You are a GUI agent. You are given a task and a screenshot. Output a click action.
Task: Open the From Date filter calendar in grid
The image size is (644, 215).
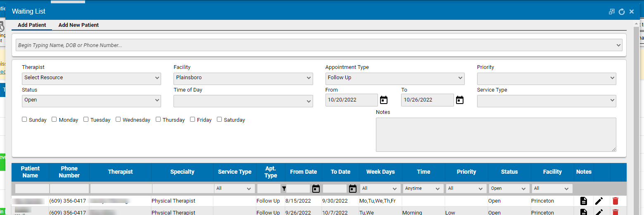coord(316,189)
